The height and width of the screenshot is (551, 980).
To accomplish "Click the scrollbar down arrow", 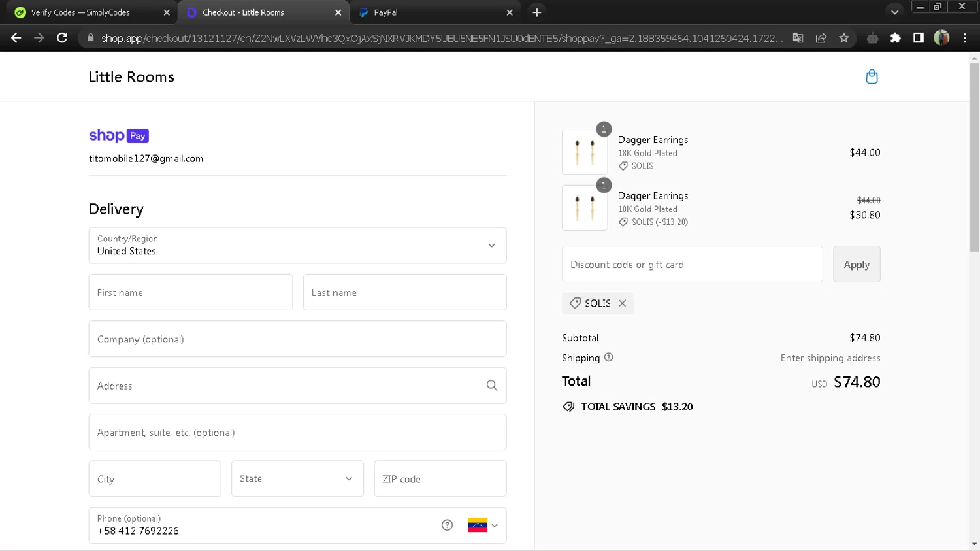I will 974,544.
